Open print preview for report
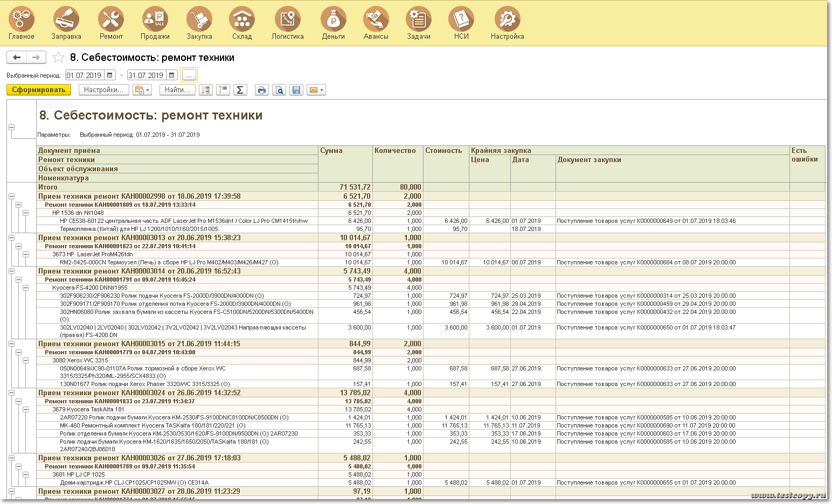The image size is (832, 504). pos(279,90)
